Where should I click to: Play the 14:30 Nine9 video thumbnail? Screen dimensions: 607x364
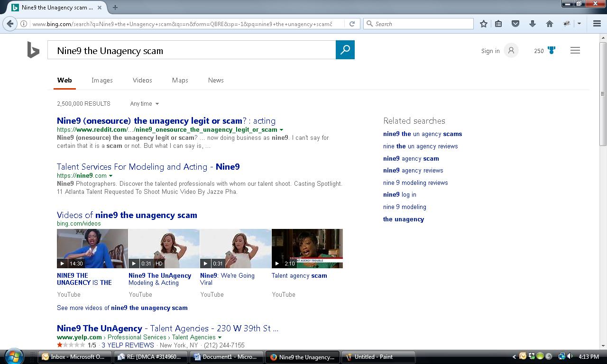(92, 248)
